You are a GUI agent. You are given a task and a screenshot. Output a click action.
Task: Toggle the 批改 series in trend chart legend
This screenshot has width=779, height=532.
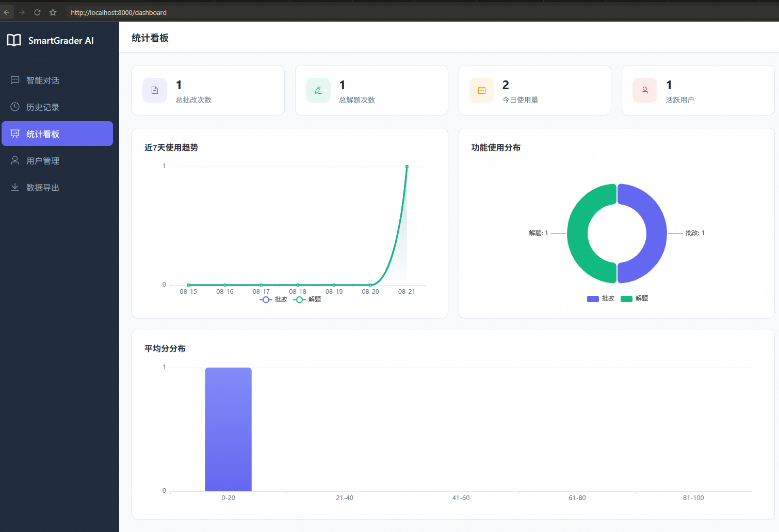(273, 300)
